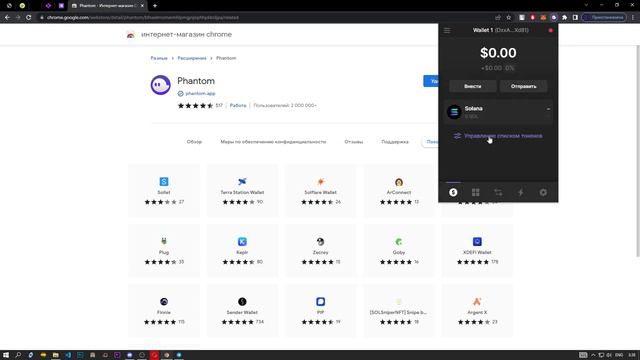Switch to the Поддержка tab

pos(395,142)
